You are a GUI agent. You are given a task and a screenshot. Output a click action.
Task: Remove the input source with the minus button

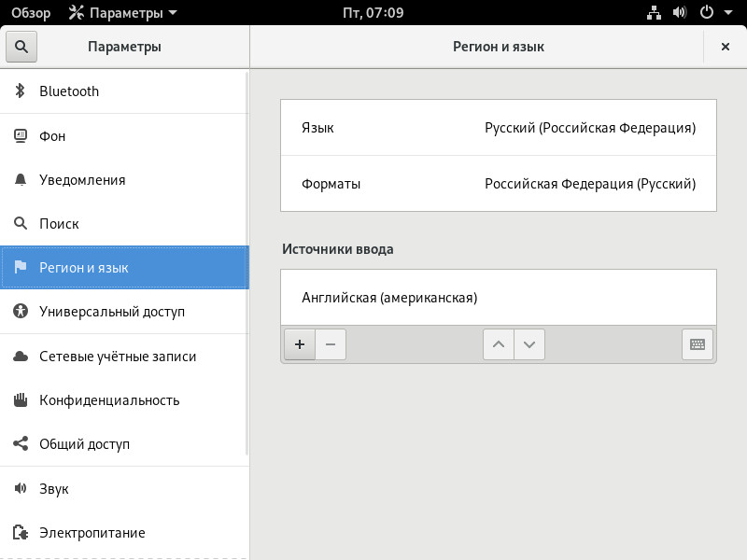[331, 344]
